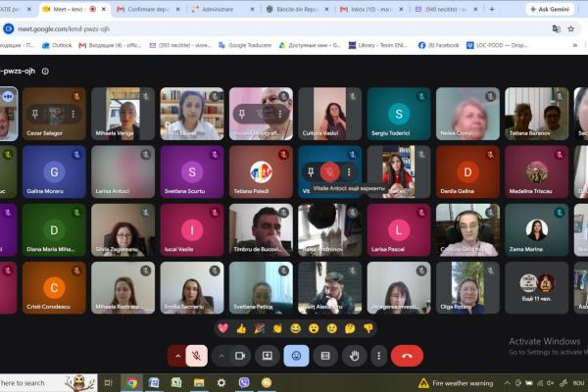This screenshot has height=392, width=588.
Task: Leave the call with red hang-up button
Action: [x=407, y=356]
